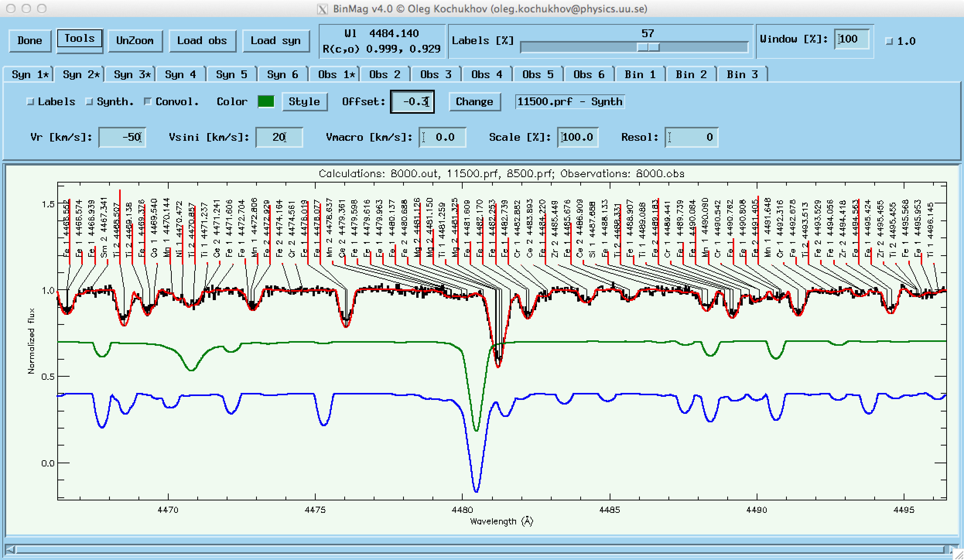Image resolution: width=964 pixels, height=560 pixels.
Task: Click Load obs to load observations
Action: coord(202,41)
